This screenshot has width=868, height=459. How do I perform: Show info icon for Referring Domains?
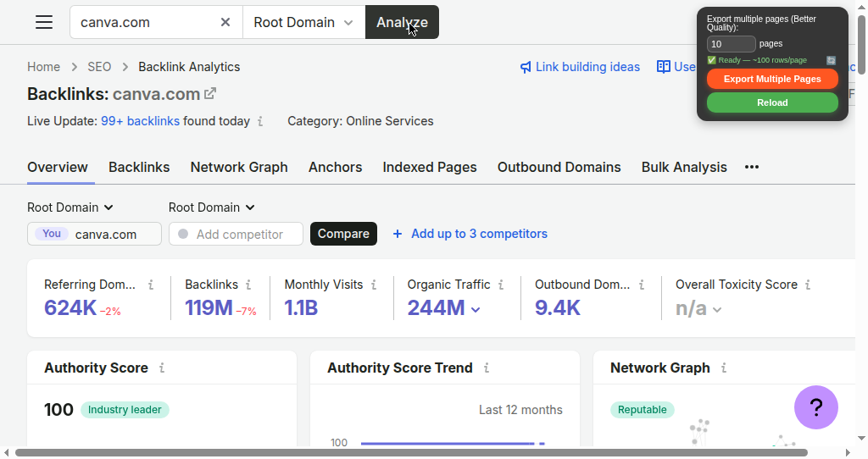[151, 285]
